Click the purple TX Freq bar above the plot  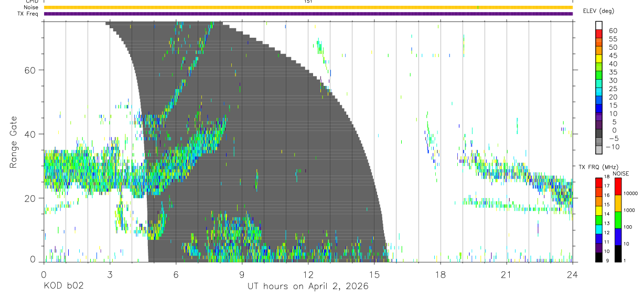(x=308, y=14)
